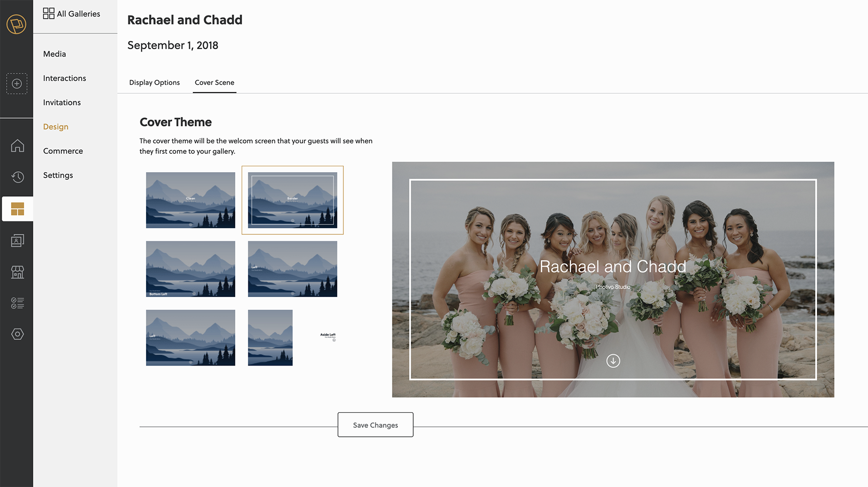Go back to All Galleries
Viewport: 868px width, 487px height.
pyautogui.click(x=72, y=14)
